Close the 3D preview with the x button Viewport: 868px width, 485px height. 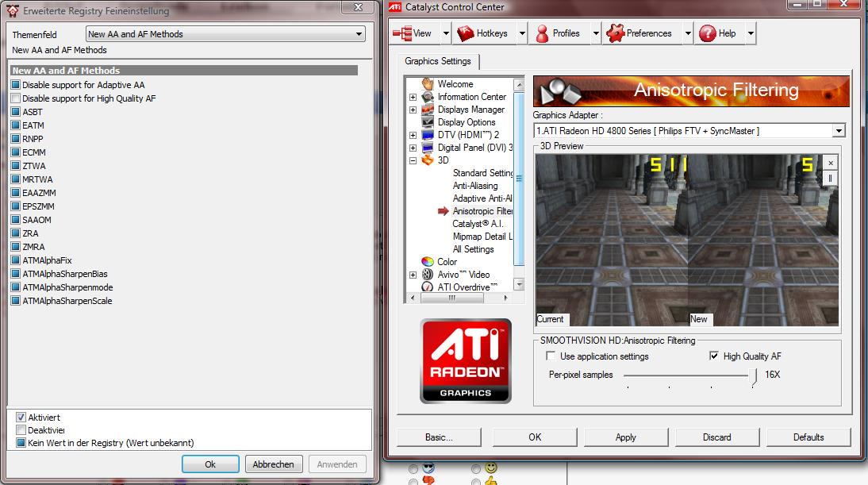(831, 163)
